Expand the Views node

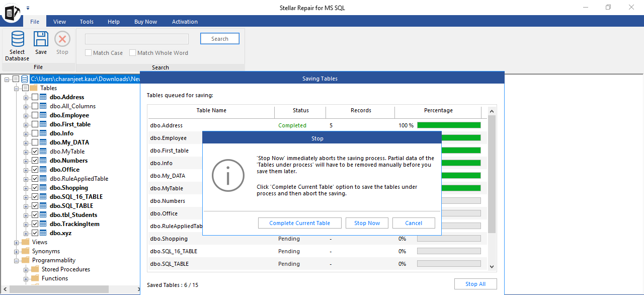click(x=16, y=242)
